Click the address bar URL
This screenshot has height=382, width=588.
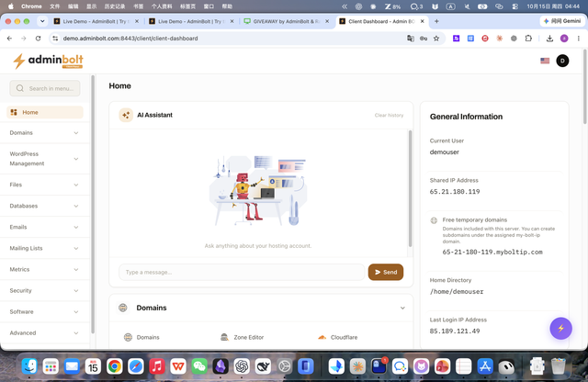click(x=130, y=39)
